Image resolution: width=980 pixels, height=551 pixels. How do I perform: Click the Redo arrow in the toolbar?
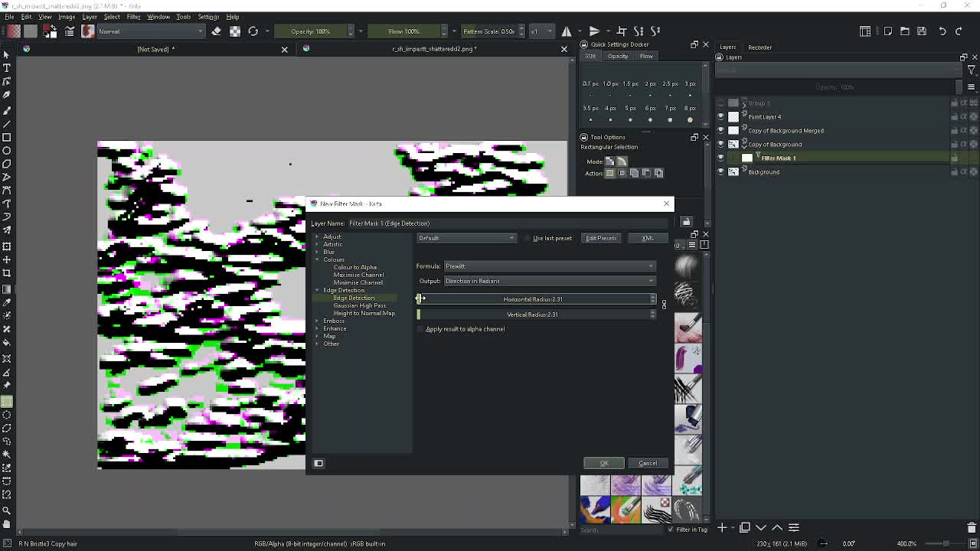coord(959,31)
